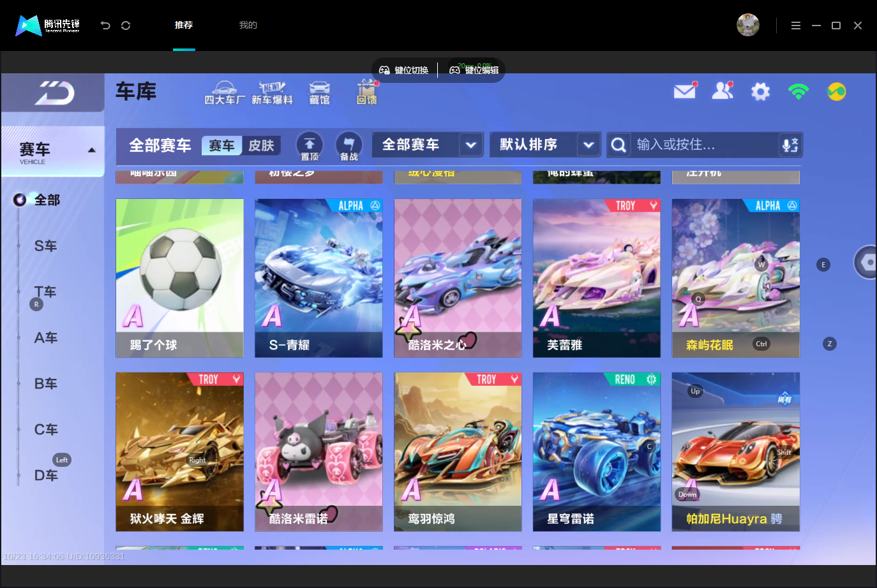Select the 酷洛米雷诺 car card
This screenshot has width=877, height=588.
point(319,452)
